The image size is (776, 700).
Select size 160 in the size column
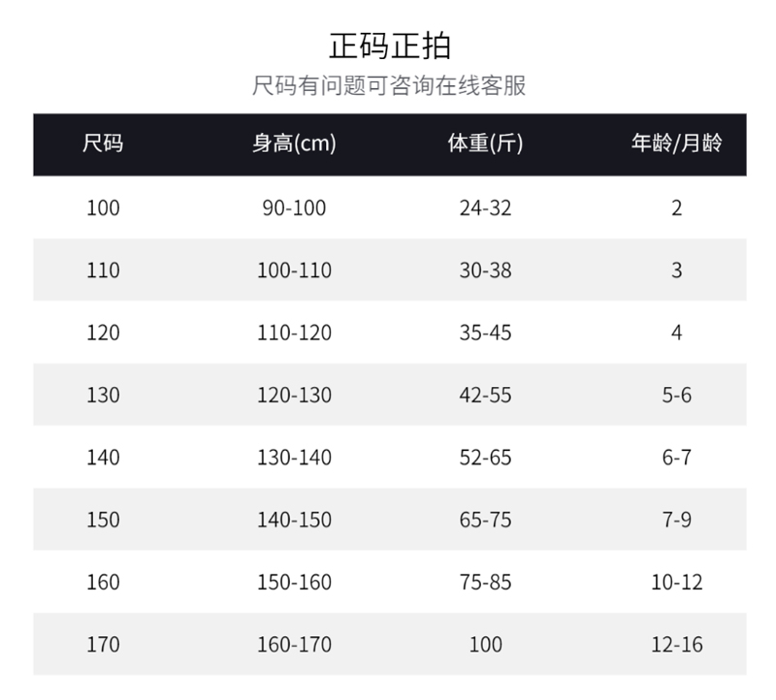pyautogui.click(x=103, y=582)
